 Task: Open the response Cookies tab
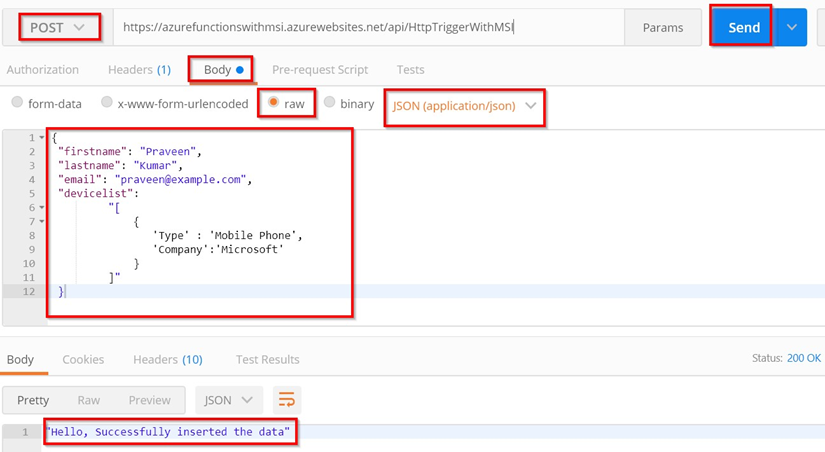click(83, 359)
